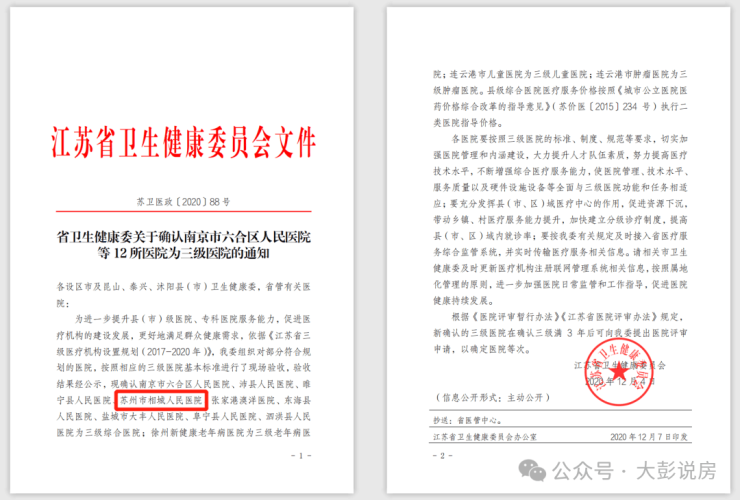740x500 pixels.
Task: Click the red line under the document number
Action: 184,211
